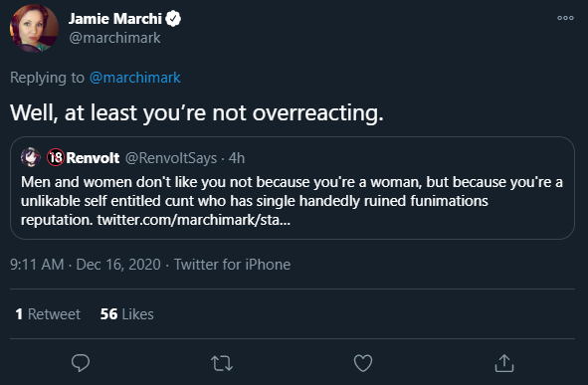
Task: Open the Twitter for iPhone source link
Action: (x=232, y=265)
